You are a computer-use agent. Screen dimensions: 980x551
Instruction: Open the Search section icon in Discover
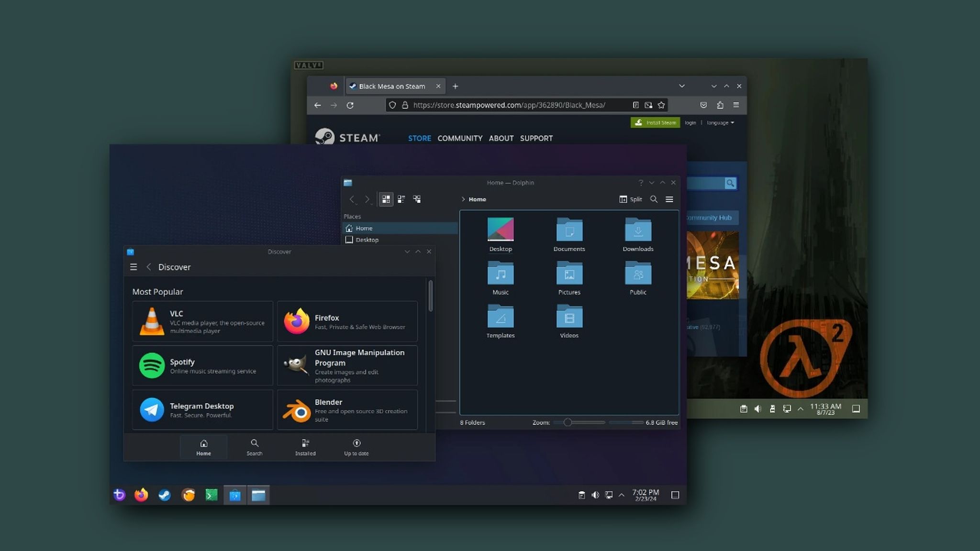(x=254, y=446)
